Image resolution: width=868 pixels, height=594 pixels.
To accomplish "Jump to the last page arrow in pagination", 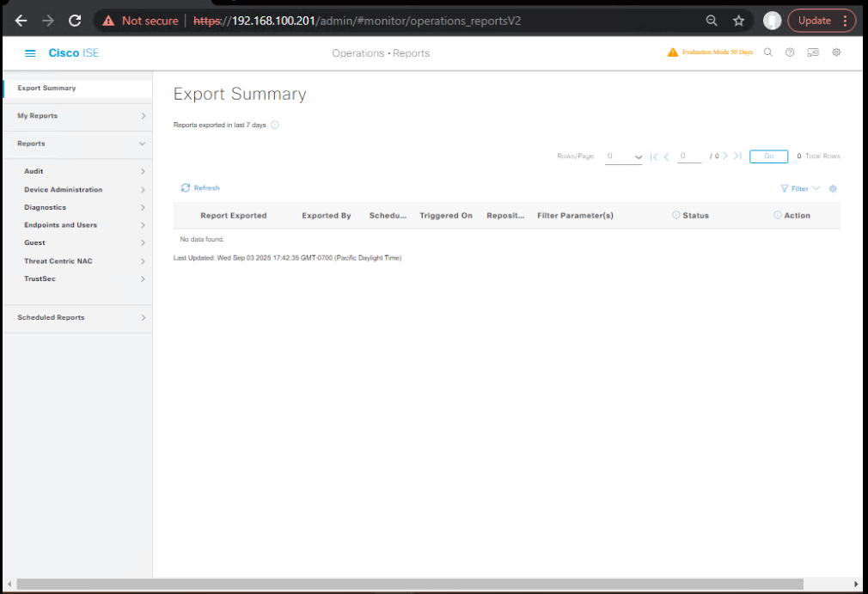I will [x=737, y=156].
